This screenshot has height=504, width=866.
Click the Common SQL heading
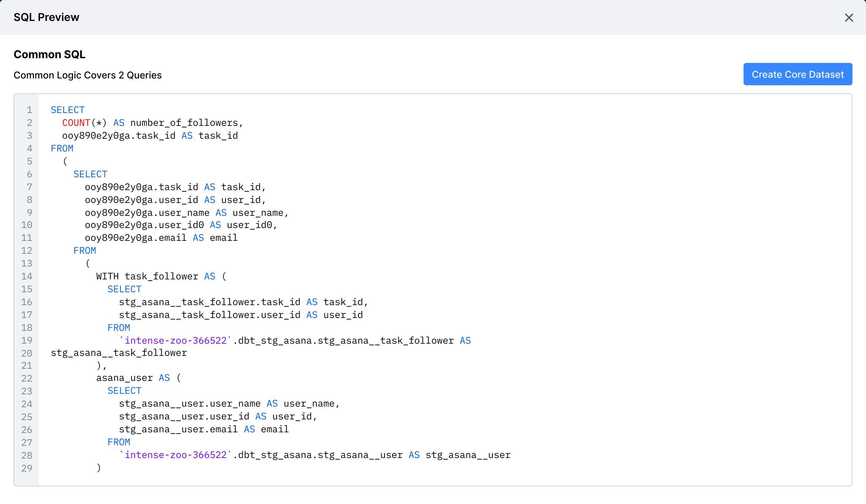(49, 54)
